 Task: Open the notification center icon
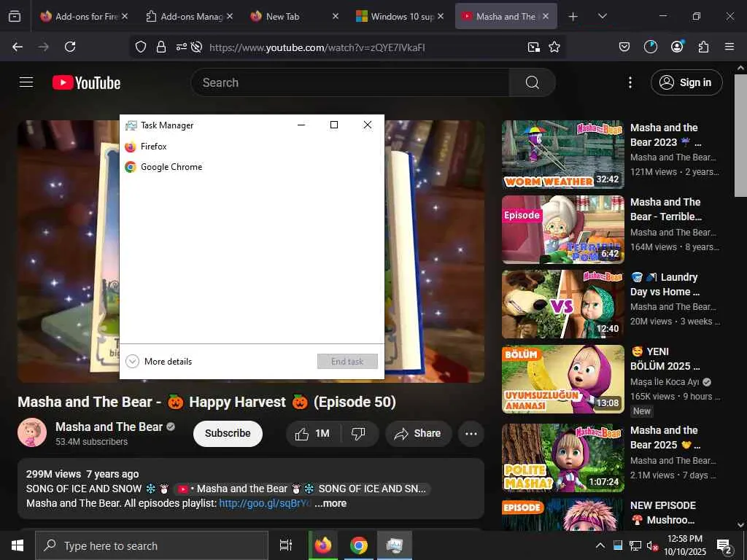click(724, 546)
